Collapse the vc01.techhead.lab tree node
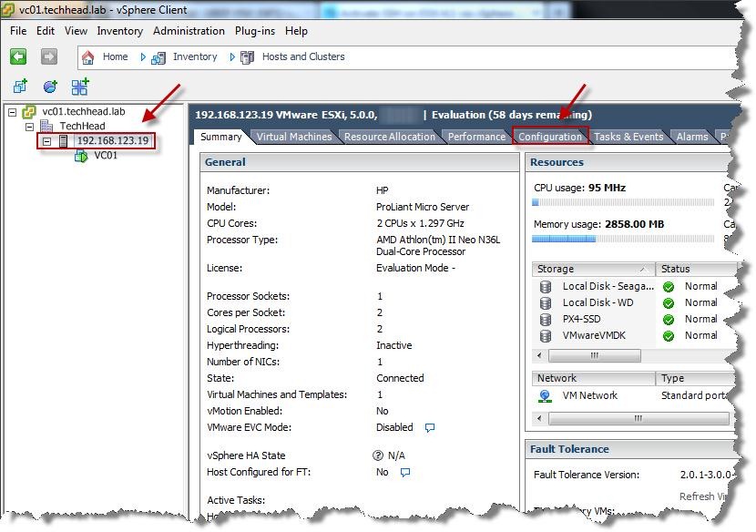This screenshot has width=756, height=532. (12, 112)
